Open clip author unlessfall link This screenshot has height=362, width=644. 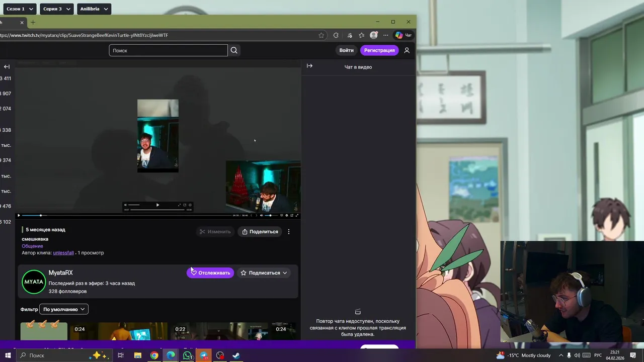tap(63, 253)
